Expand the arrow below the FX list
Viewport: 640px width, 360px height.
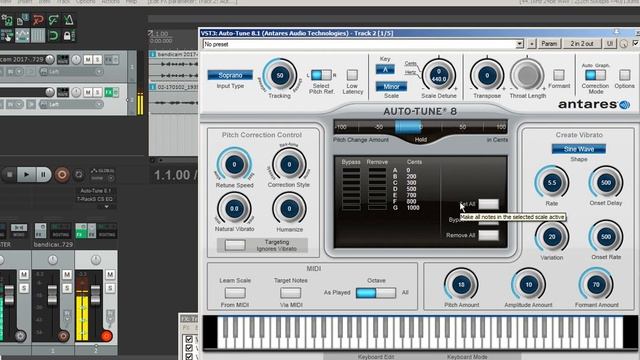(107, 207)
